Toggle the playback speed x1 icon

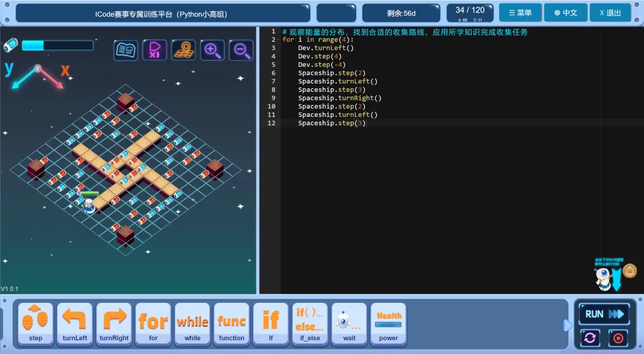point(154,50)
